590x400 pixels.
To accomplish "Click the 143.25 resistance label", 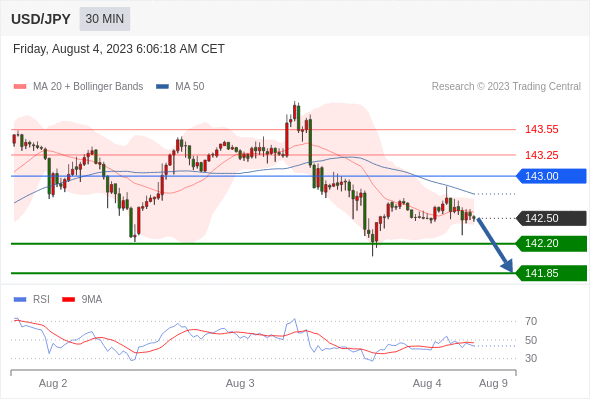I will point(541,155).
